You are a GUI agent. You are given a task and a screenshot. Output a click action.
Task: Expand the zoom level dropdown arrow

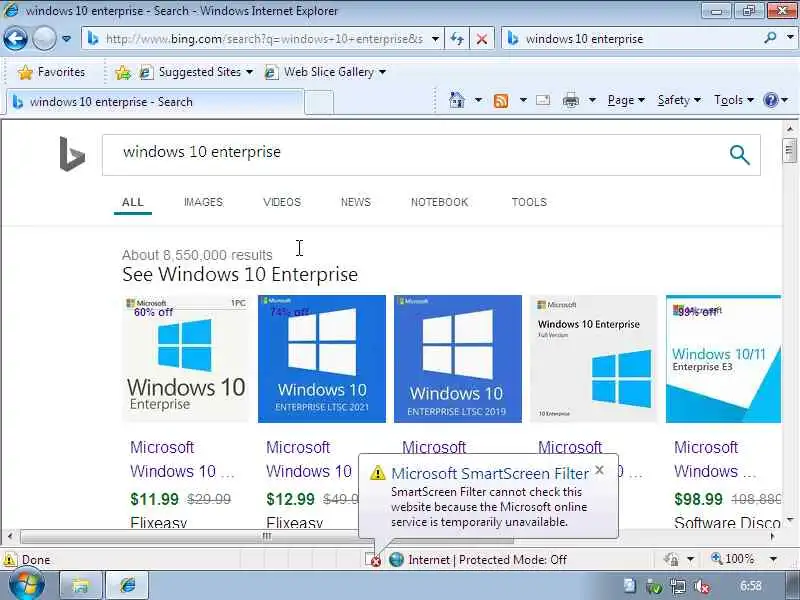(x=773, y=559)
